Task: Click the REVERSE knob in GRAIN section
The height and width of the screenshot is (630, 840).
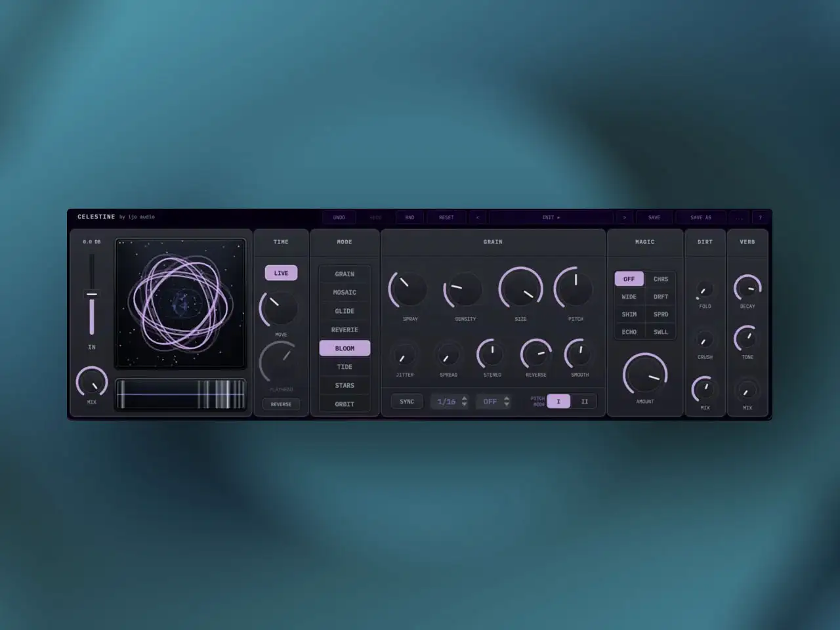Action: coord(536,355)
